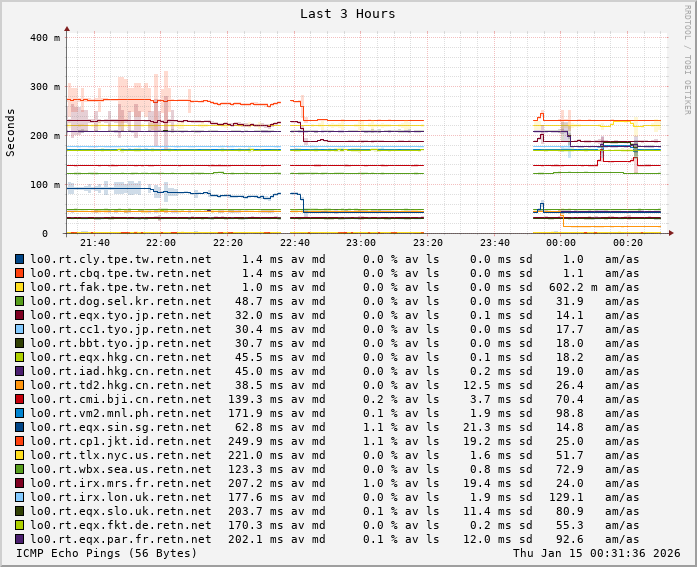This screenshot has height=567, width=697.
Task: Click the lo0.rt.cbq.tpe.tw.retn.net legend swatch
Action: click(x=19, y=273)
